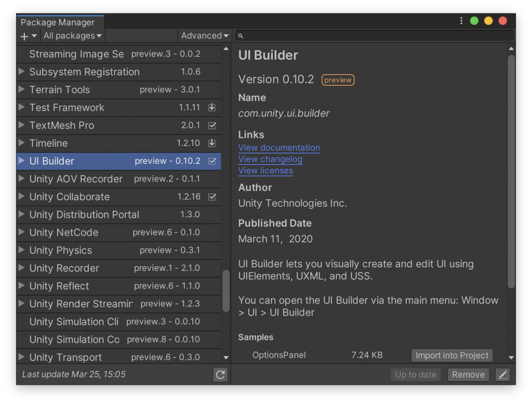The image size is (532, 404).
Task: Click the download icon for Test Framework
Action: 212,108
